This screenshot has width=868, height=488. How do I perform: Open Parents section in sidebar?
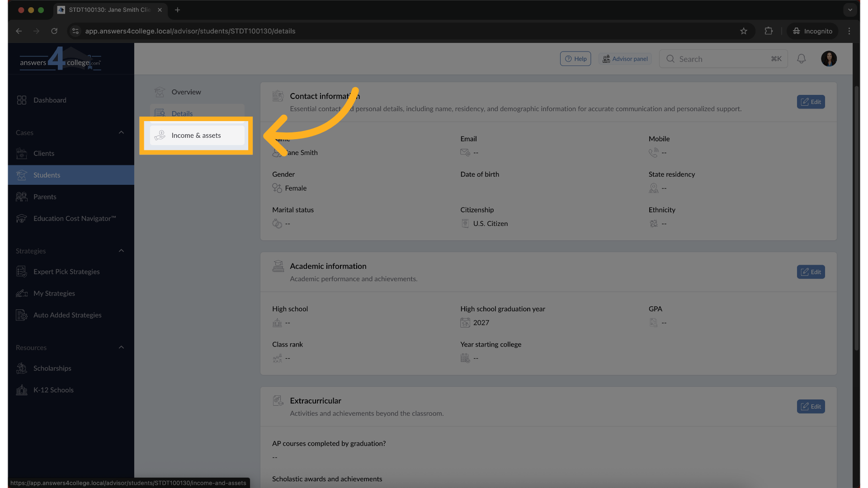pyautogui.click(x=45, y=197)
